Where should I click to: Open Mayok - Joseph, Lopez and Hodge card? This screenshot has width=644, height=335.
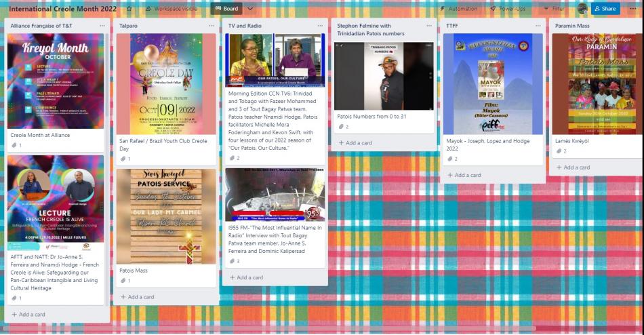point(488,144)
